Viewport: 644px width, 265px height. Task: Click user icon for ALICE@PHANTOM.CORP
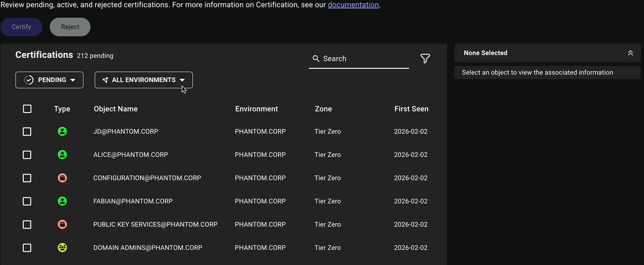click(x=62, y=155)
